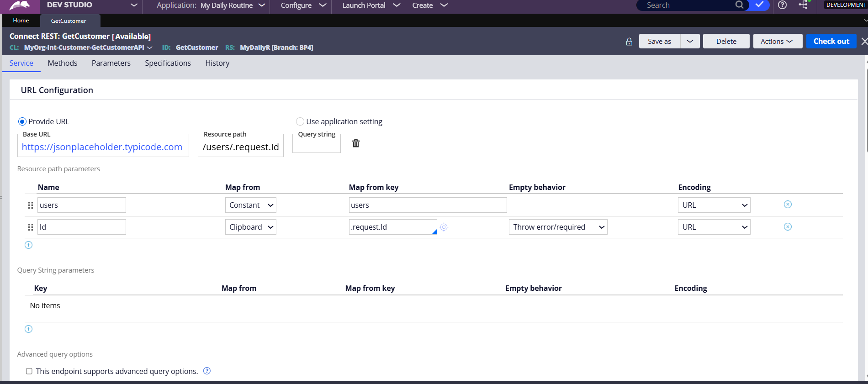Switch to the Methods tab

tap(63, 63)
